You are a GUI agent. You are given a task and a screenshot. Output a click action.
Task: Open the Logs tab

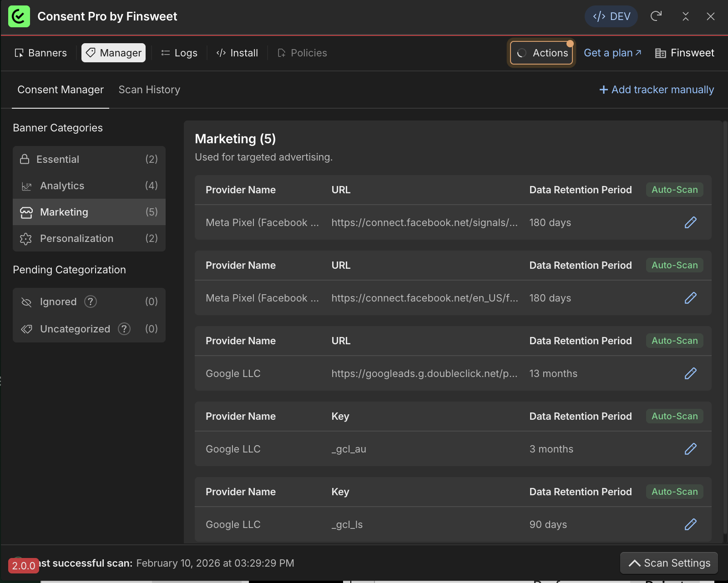point(179,53)
